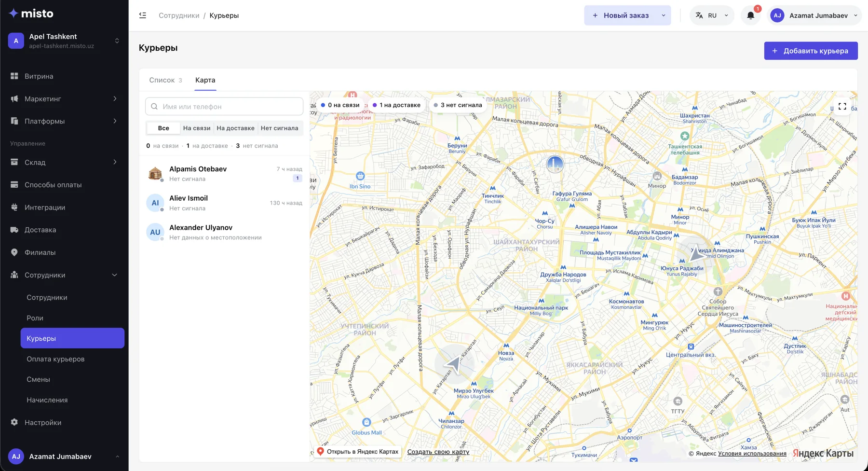Collapse the Сотрудники section chevron
868x471 pixels.
(x=115, y=275)
